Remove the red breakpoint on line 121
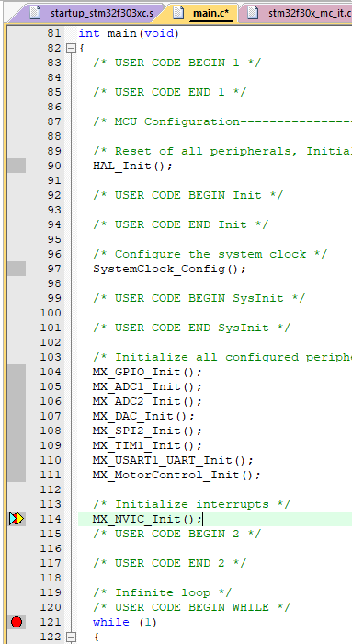 tap(17, 622)
